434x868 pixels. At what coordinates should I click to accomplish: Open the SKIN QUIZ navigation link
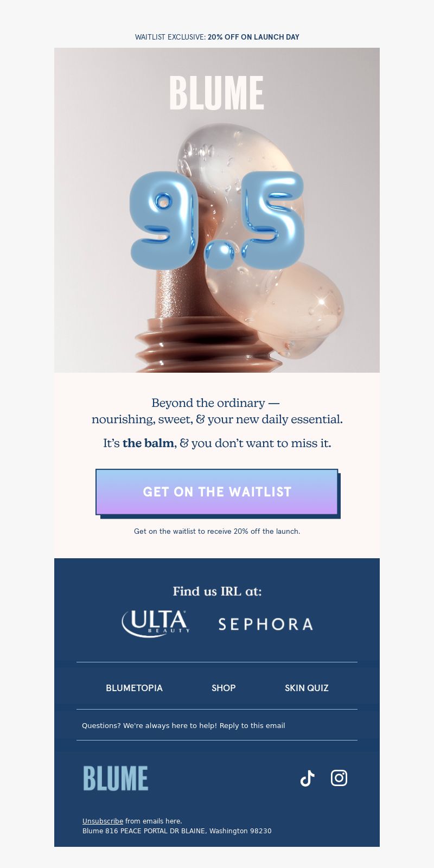(x=307, y=688)
